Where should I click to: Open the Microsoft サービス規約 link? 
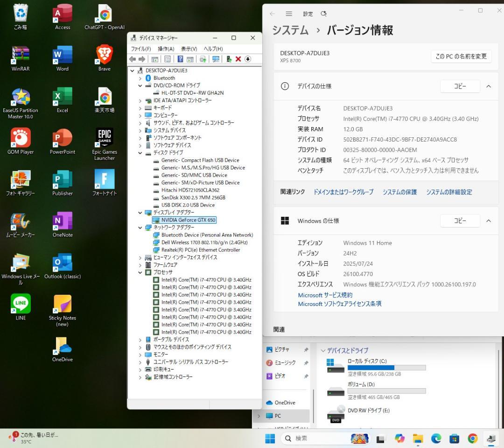tap(325, 295)
